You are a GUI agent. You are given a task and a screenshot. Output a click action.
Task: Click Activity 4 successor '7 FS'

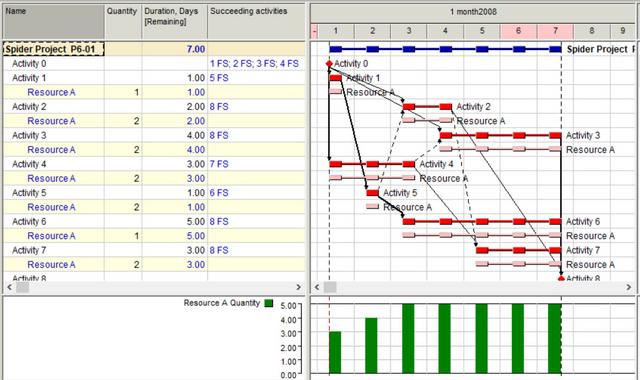coord(219,164)
